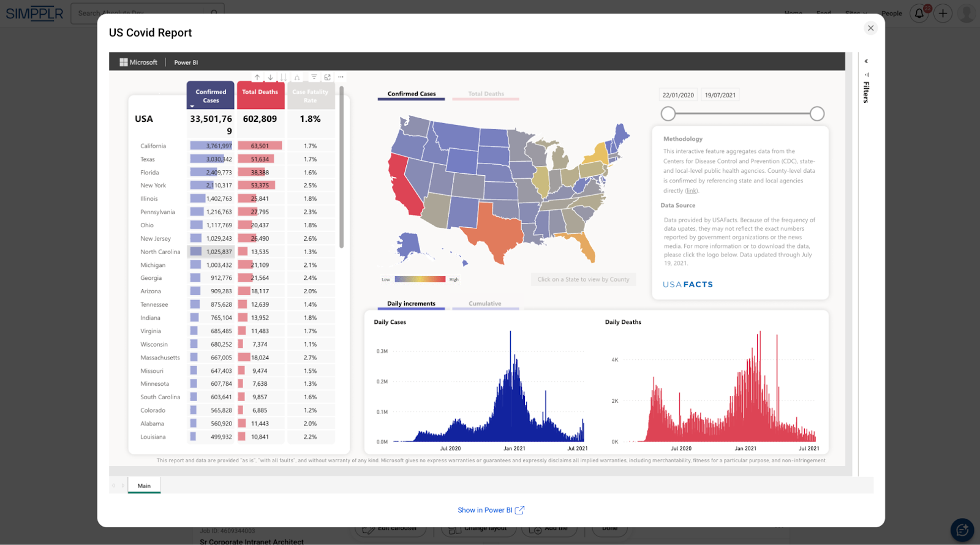Select the Main report page tab
This screenshot has height=545, width=980.
tap(144, 486)
